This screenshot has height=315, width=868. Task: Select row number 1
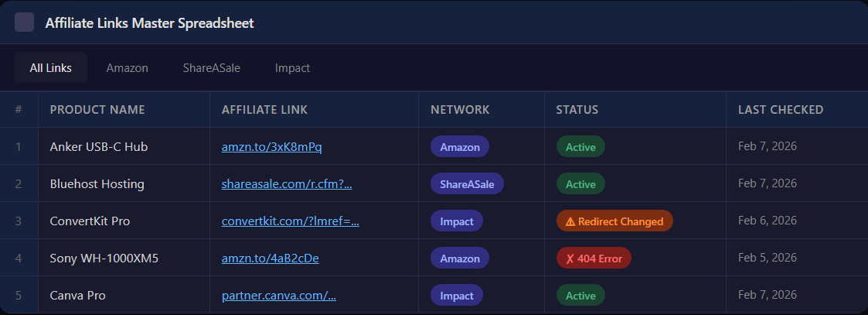click(x=19, y=146)
